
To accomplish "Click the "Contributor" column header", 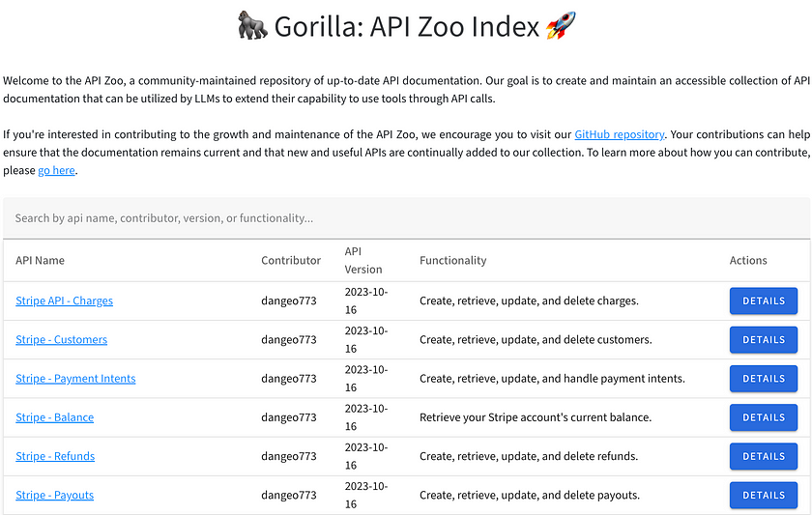I will [x=291, y=260].
